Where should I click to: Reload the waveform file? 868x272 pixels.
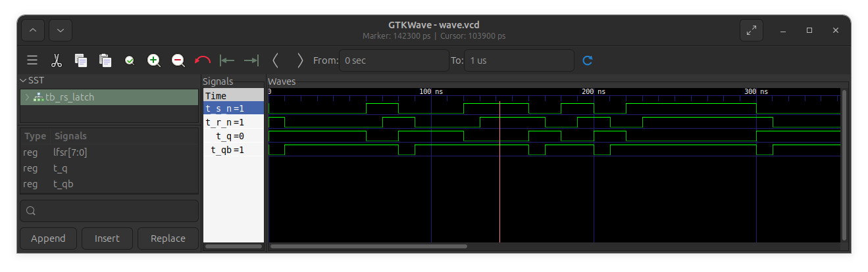[x=588, y=60]
